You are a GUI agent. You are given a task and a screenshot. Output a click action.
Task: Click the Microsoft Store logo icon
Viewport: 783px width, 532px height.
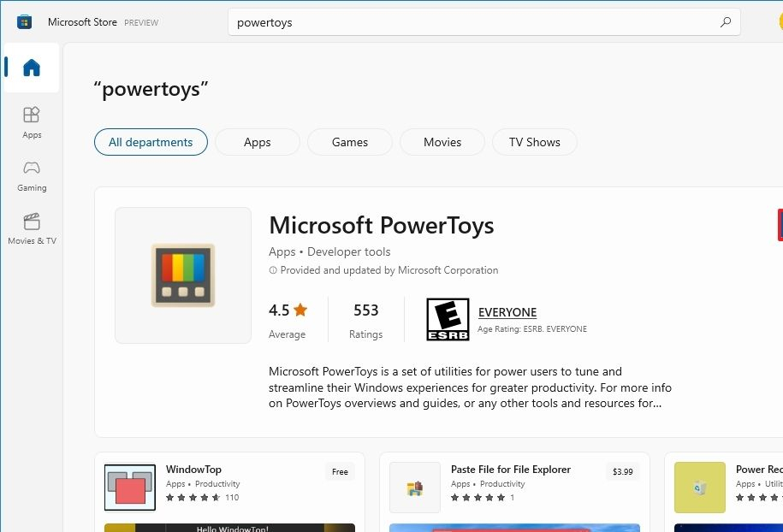(x=24, y=22)
